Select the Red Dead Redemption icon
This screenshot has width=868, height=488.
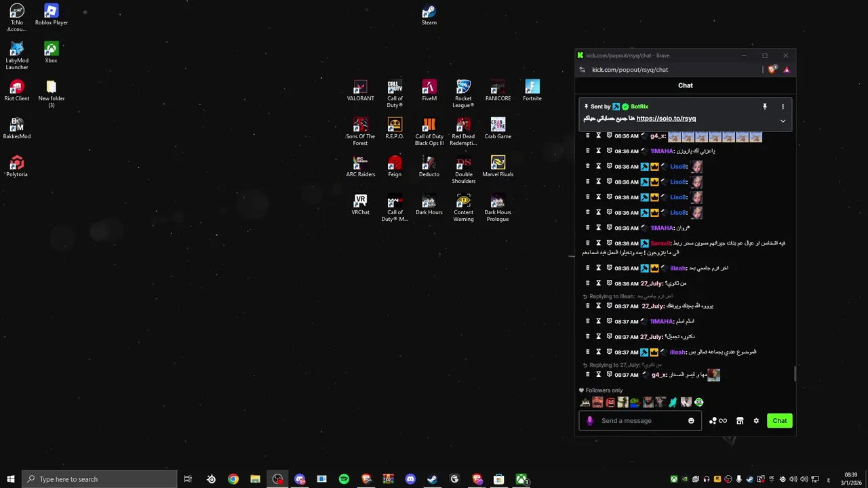tap(463, 131)
